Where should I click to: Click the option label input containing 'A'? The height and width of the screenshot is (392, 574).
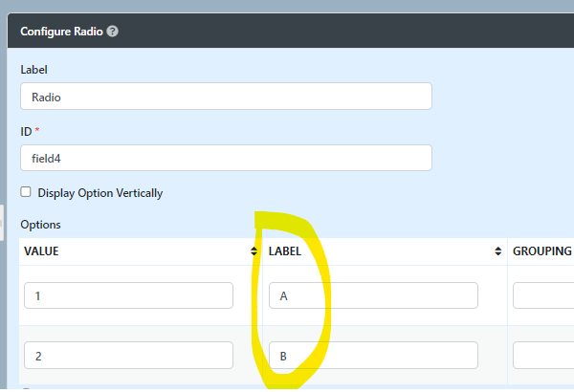[x=373, y=295]
